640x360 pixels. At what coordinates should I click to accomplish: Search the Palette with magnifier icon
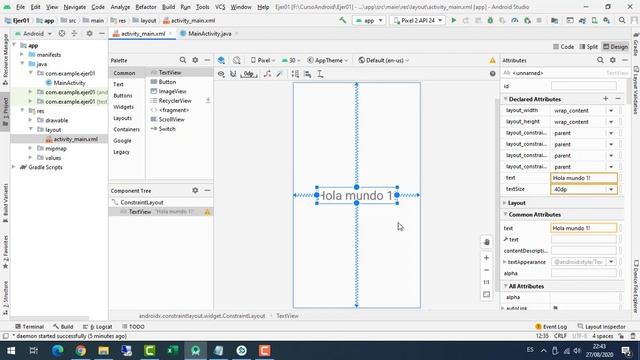point(183,60)
